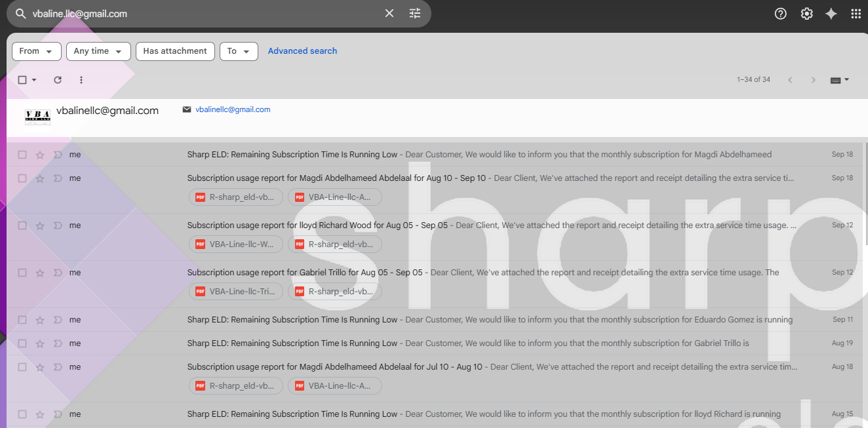
Task: Expand the input tools dropdown arrow
Action: point(846,80)
